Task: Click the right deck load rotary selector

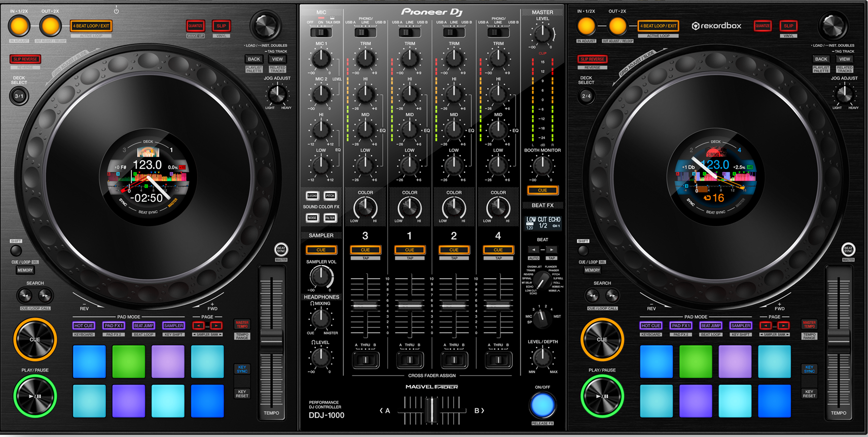Action: pyautogui.click(x=833, y=25)
